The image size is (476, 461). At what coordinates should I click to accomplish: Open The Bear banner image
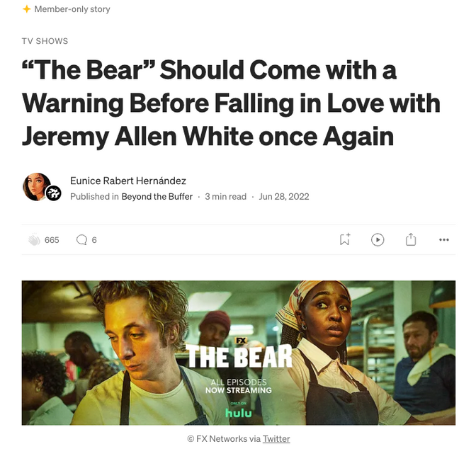(238, 353)
